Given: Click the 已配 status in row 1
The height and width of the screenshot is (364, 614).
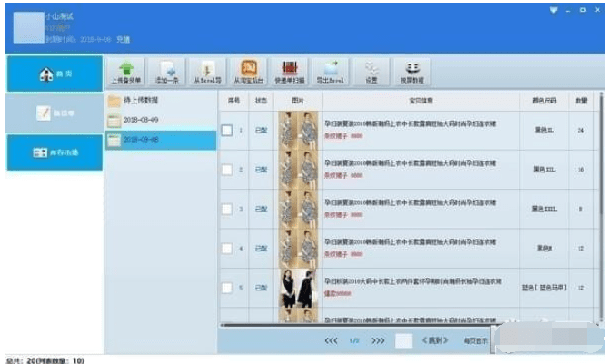Looking at the screenshot, I should point(262,131).
